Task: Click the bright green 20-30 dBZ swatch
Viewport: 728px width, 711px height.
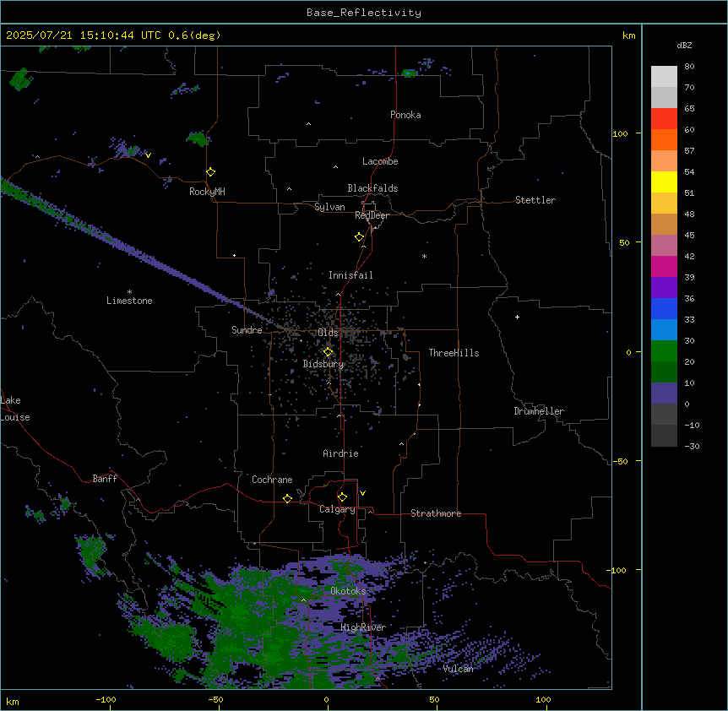Action: [x=664, y=351]
